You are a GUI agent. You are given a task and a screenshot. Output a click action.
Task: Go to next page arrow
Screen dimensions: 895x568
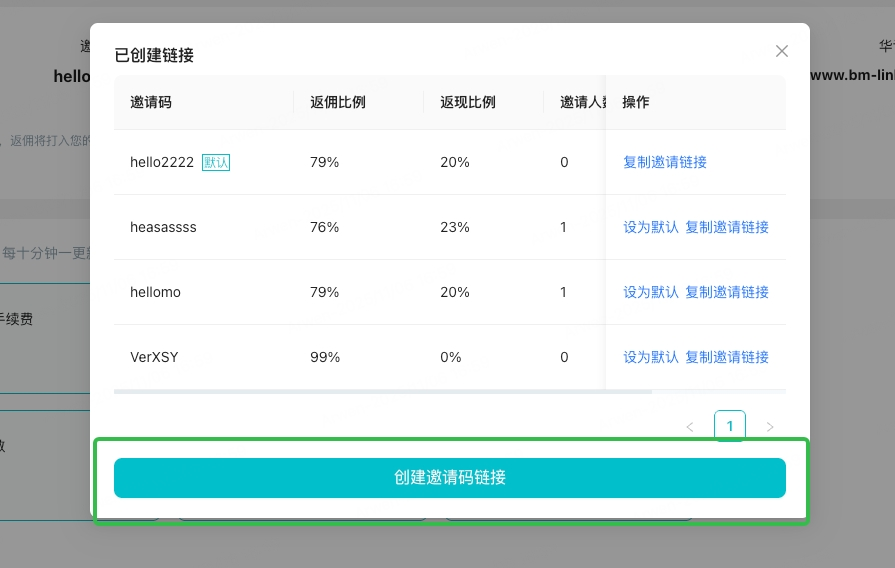pos(770,427)
